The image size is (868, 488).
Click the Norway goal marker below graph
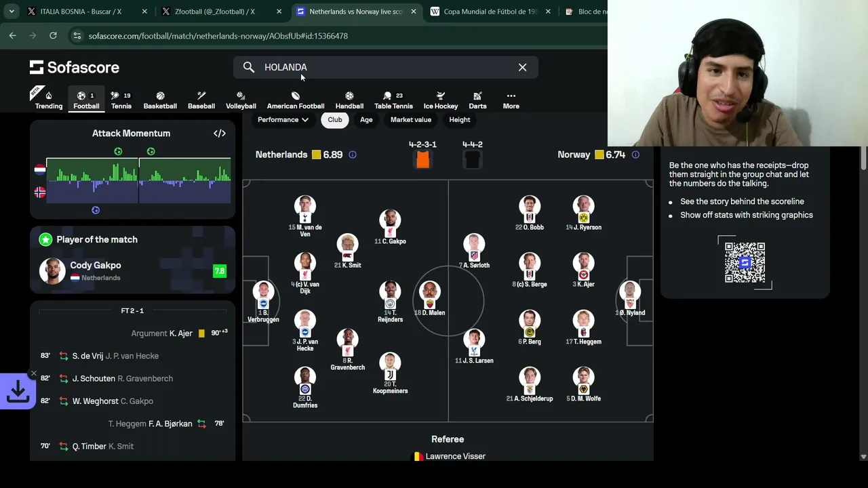click(x=96, y=210)
